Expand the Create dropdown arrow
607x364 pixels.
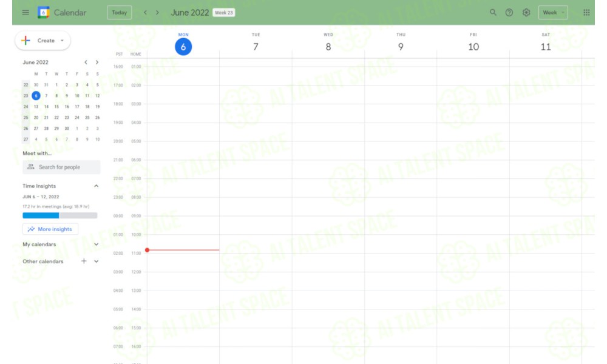click(62, 40)
